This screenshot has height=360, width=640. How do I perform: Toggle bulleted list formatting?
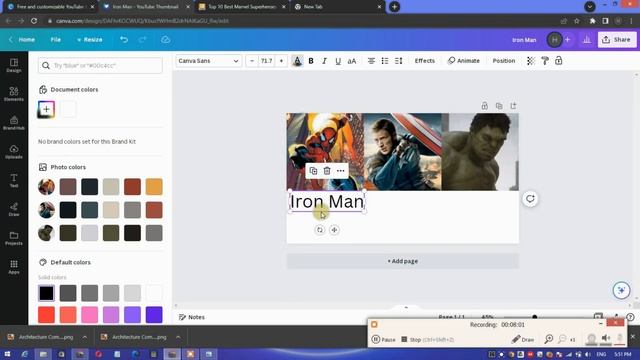tap(385, 61)
